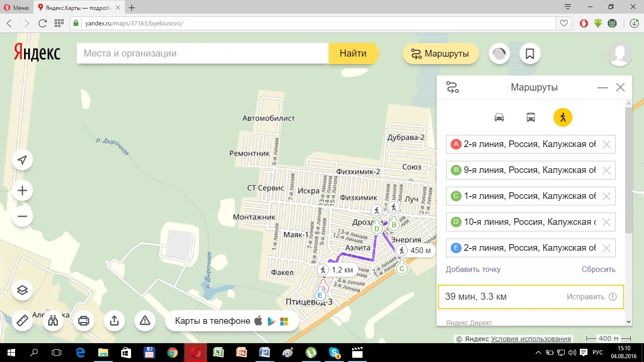The image size is (644, 362).
Task: Click the red Adblock hand extension icon
Action: [x=584, y=23]
